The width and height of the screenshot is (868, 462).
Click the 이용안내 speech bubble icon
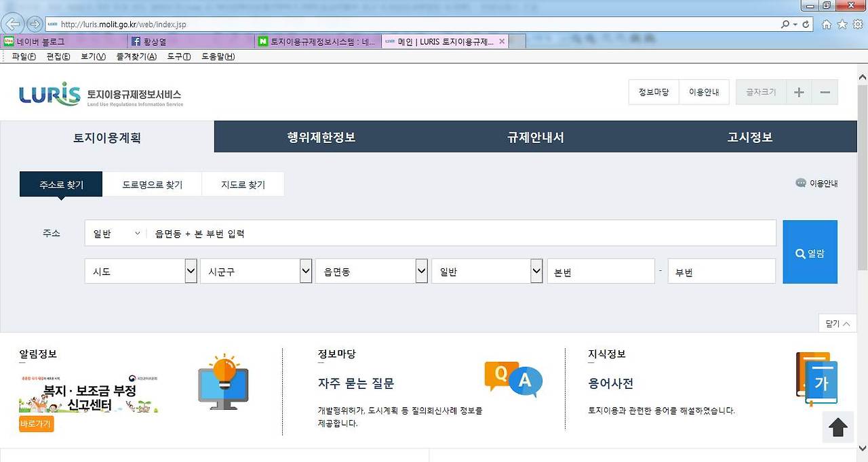[x=801, y=183]
